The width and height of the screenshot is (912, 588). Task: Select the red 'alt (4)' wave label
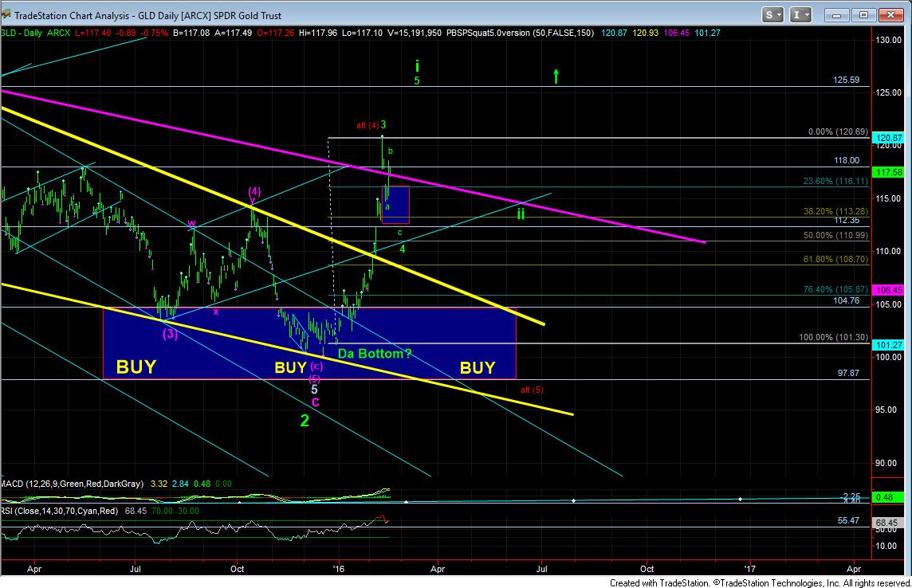pos(368,126)
